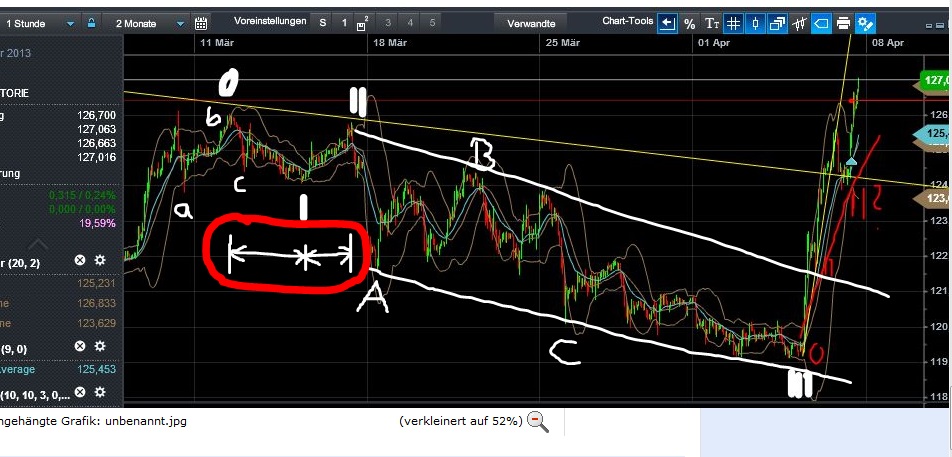
Task: Remove the (10, 10, 3, 0,... indicator
Action: point(80,392)
